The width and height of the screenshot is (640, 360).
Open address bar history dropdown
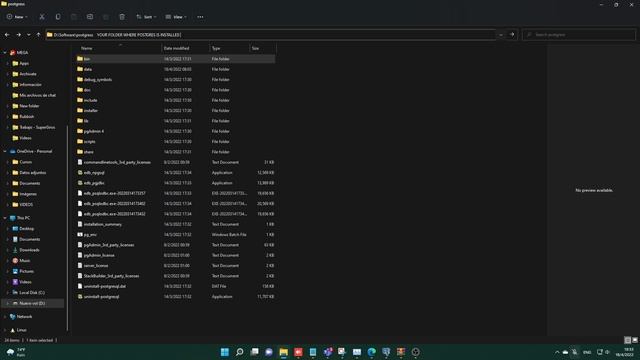[x=501, y=35]
